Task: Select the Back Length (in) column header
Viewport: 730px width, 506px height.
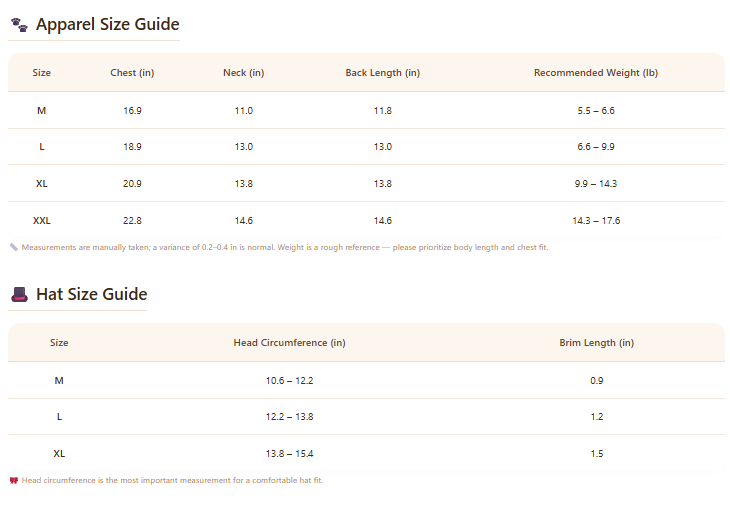Action: coord(383,73)
